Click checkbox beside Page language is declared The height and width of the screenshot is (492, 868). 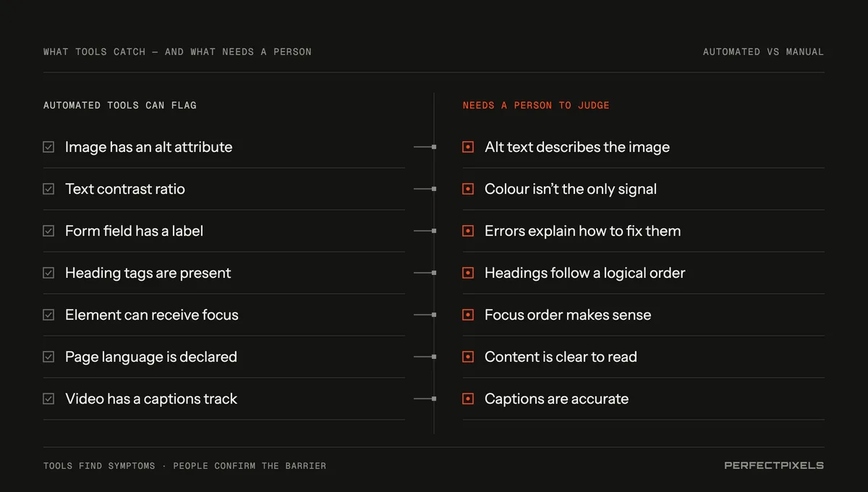click(x=48, y=357)
